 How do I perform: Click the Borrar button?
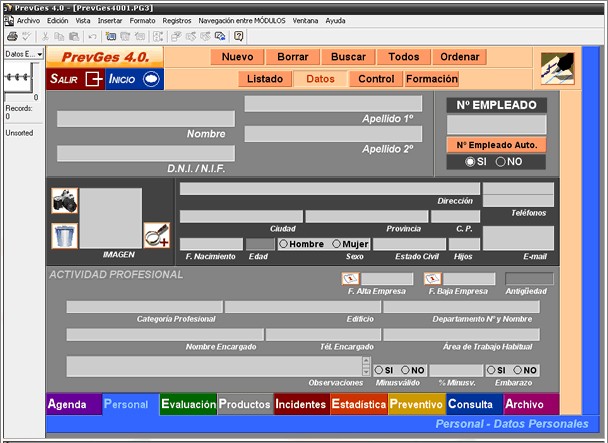(x=293, y=57)
